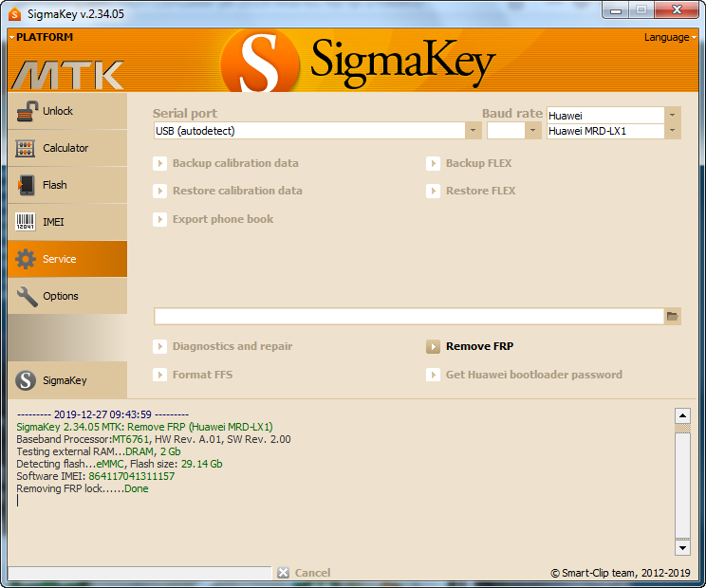The width and height of the screenshot is (706, 588).
Task: Click arrow icon beside Remove FRP
Action: (x=433, y=346)
